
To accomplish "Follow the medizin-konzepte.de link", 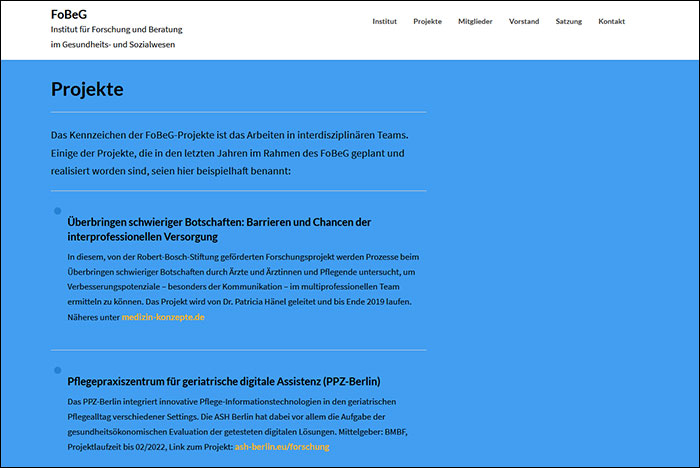I will point(163,317).
